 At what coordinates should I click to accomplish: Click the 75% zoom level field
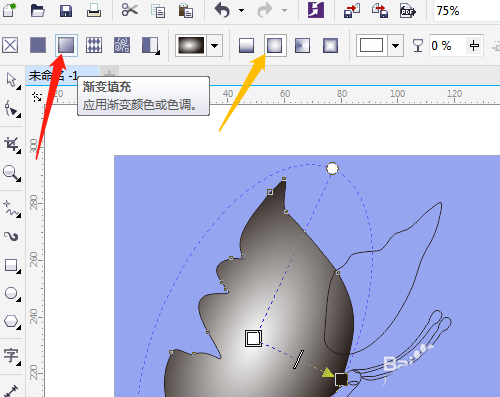click(467, 11)
